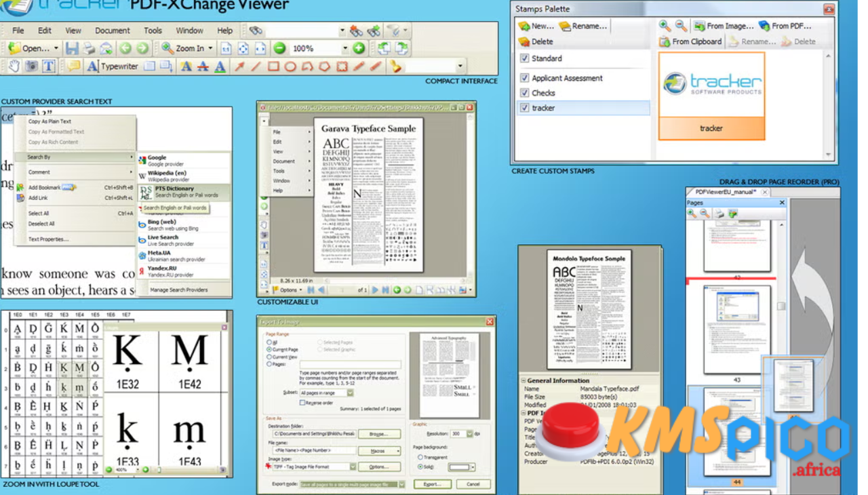This screenshot has width=868, height=495.
Task: Click the Email envelope icon
Action: pos(106,48)
